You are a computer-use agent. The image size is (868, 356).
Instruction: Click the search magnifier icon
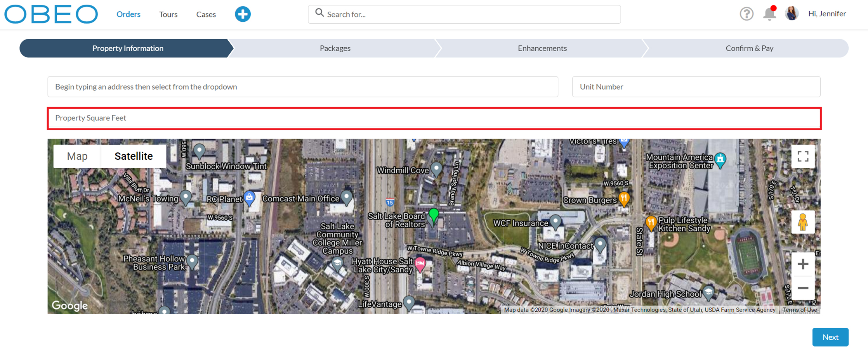click(319, 13)
